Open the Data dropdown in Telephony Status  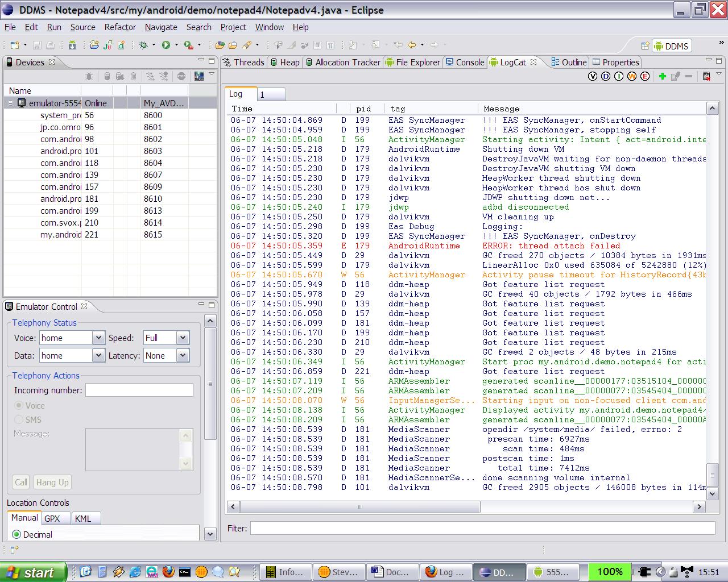click(x=98, y=355)
